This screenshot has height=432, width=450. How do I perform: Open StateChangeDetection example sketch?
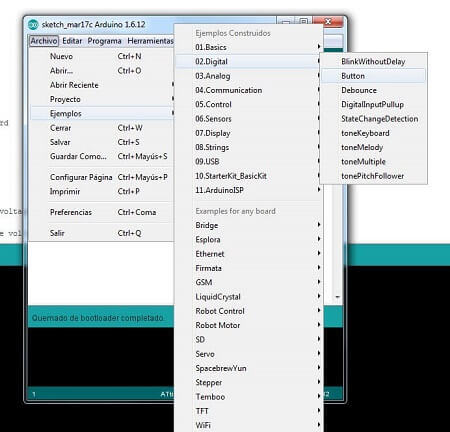coord(373,119)
